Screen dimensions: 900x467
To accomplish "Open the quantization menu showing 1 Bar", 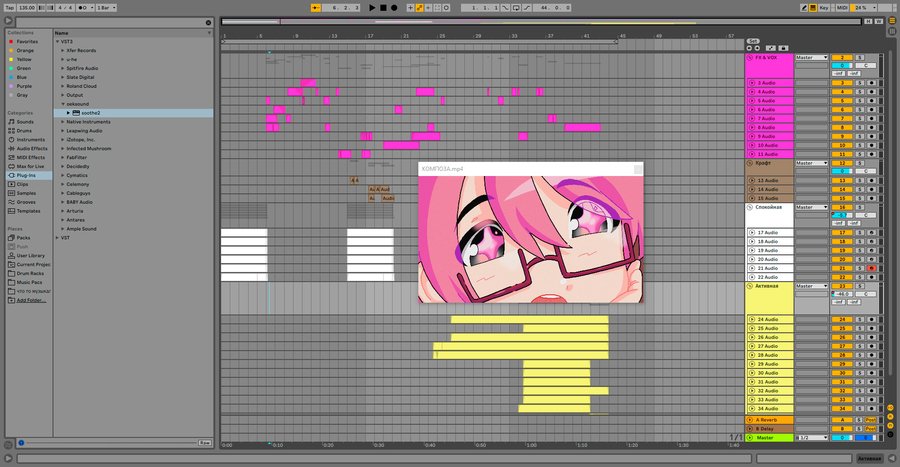I will point(106,7).
